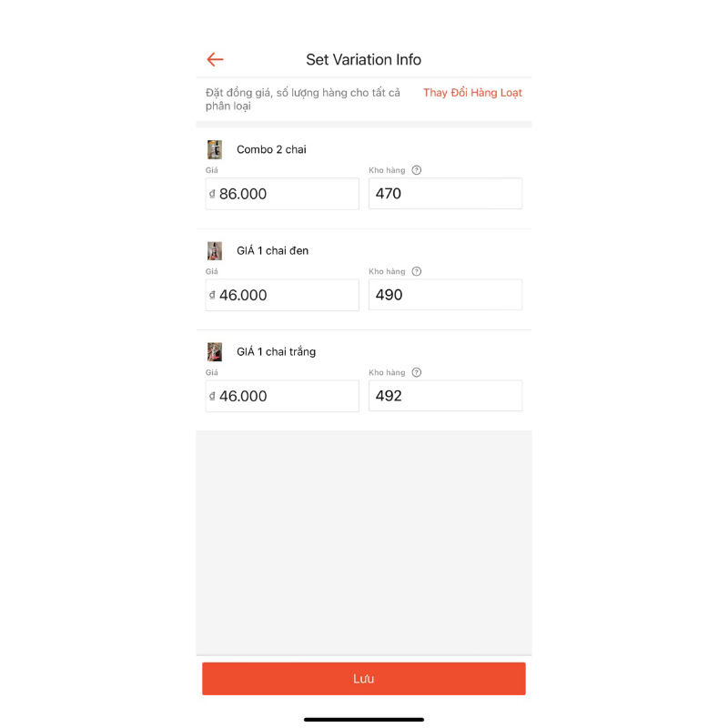This screenshot has width=728, height=728.
Task: Tap the stock field showing 492
Action: tap(445, 395)
